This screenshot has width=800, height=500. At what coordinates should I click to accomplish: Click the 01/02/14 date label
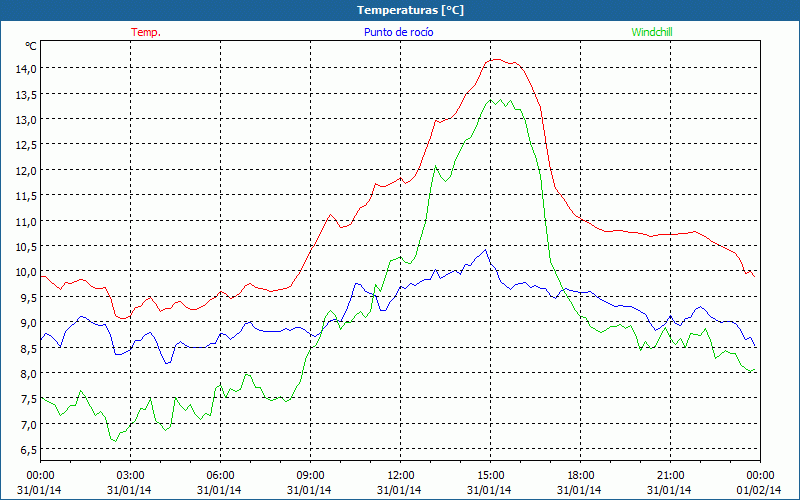[x=759, y=490]
